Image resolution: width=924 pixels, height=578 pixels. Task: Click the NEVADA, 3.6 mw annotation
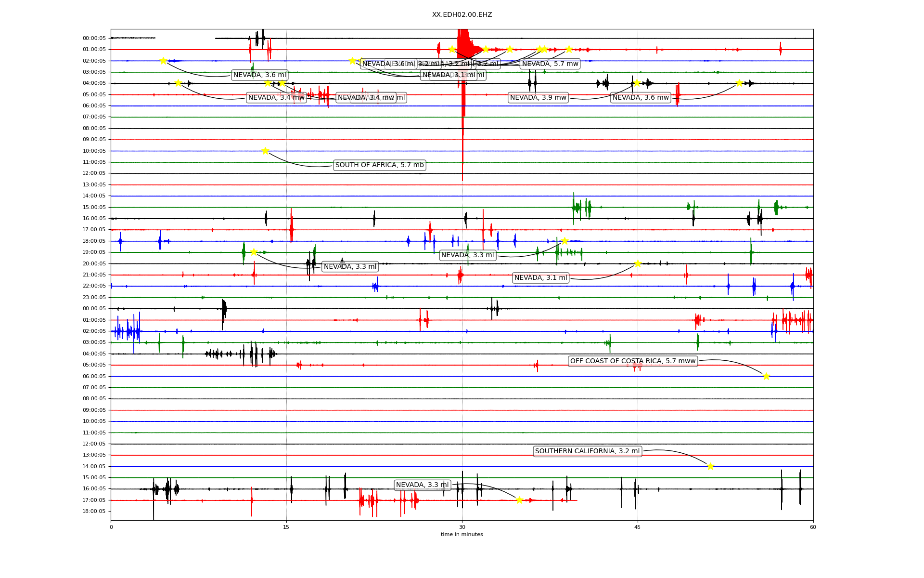click(x=641, y=98)
